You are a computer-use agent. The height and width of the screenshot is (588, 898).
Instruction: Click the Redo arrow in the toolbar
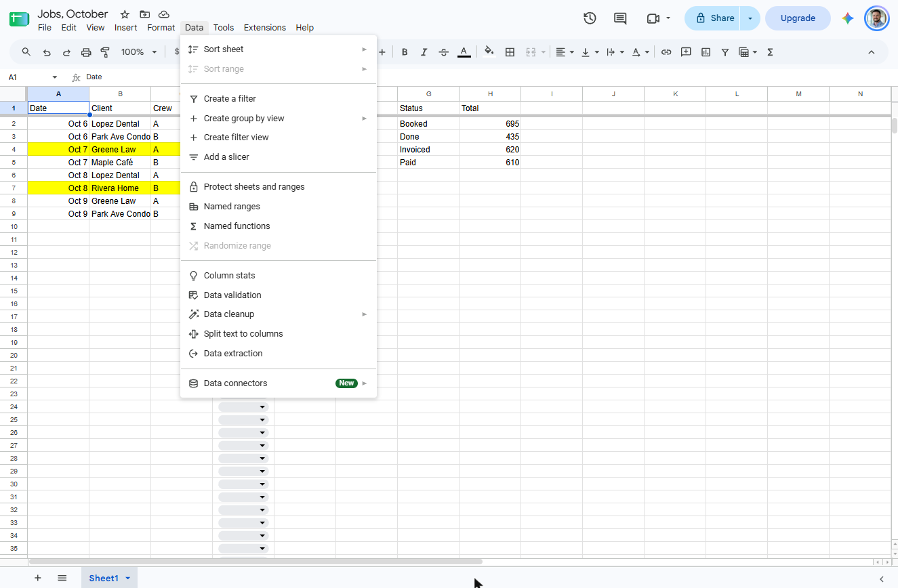[66, 52]
